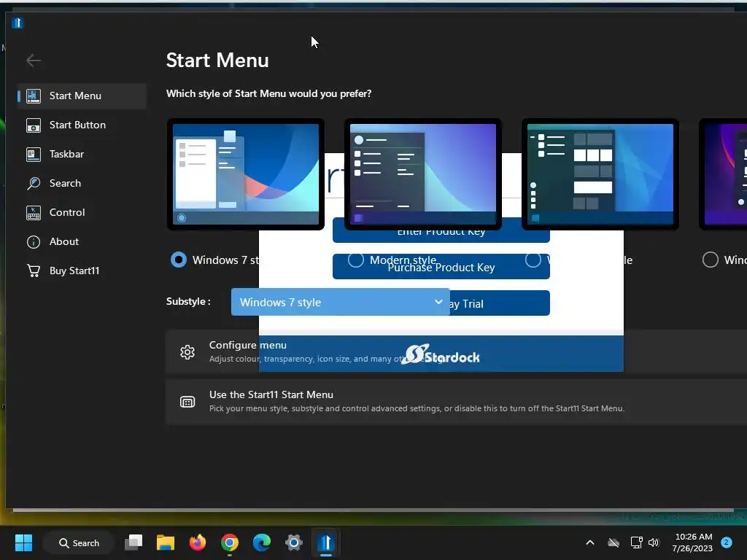The image size is (747, 560).
Task: Open File Explorer from the taskbar
Action: click(166, 542)
